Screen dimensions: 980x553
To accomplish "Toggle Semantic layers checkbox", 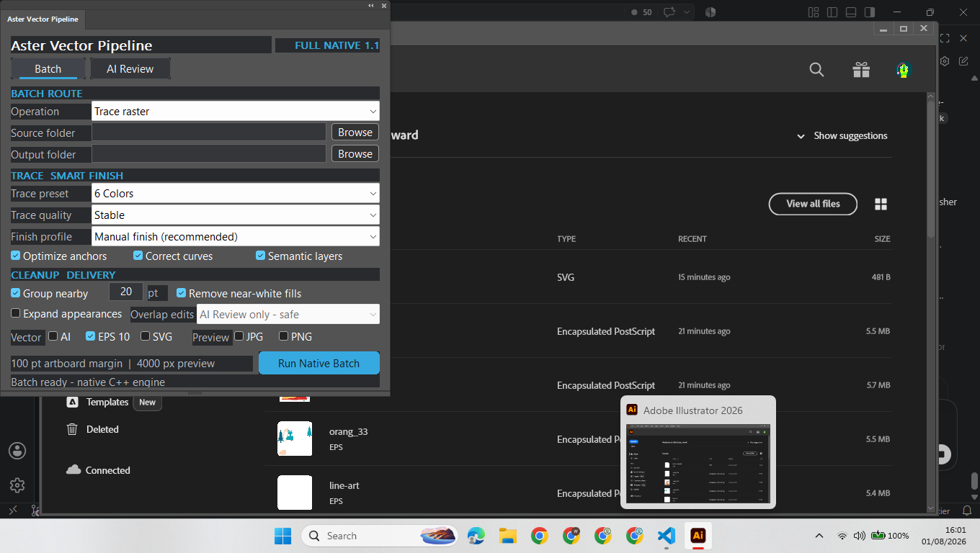I will coord(261,256).
